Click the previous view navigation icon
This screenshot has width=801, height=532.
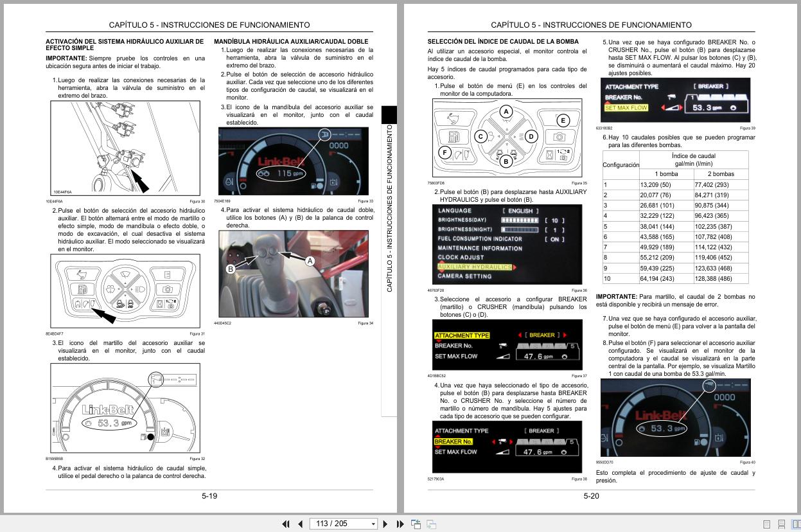(x=416, y=524)
